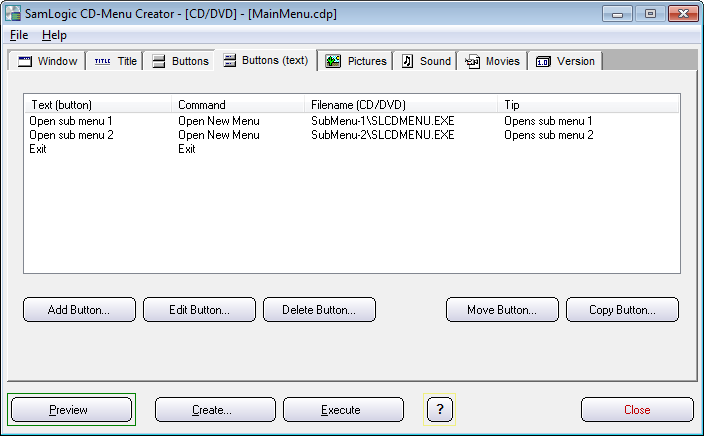Click the Tip column header
The width and height of the screenshot is (704, 436).
(588, 105)
